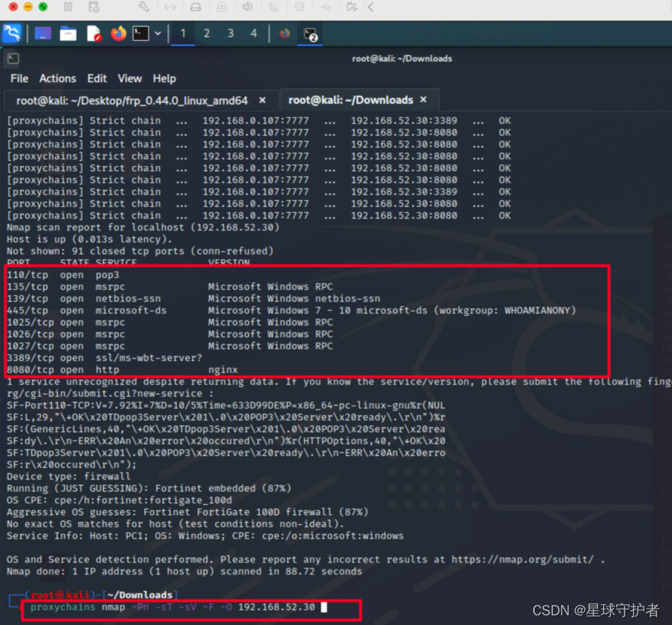Click the 'SF-Port110-TCP:V=7.92' fingerprint line
672x625 pixels.
pos(226,406)
